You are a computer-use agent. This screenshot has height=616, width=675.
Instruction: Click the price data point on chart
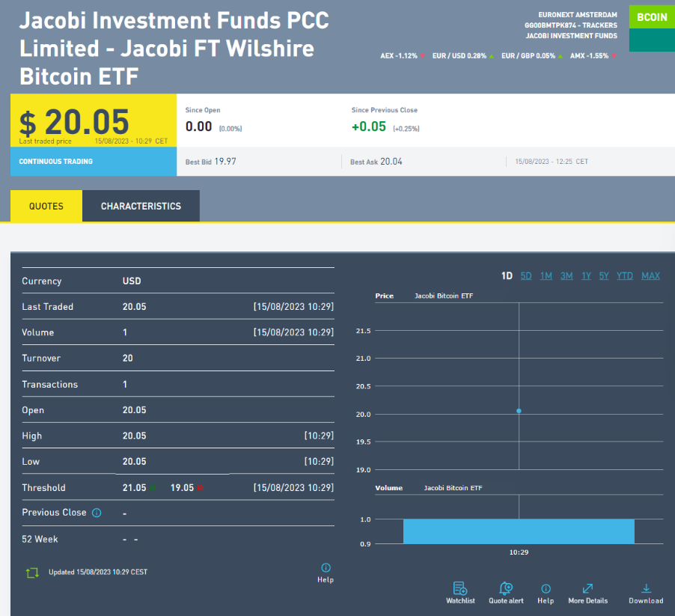(x=519, y=411)
